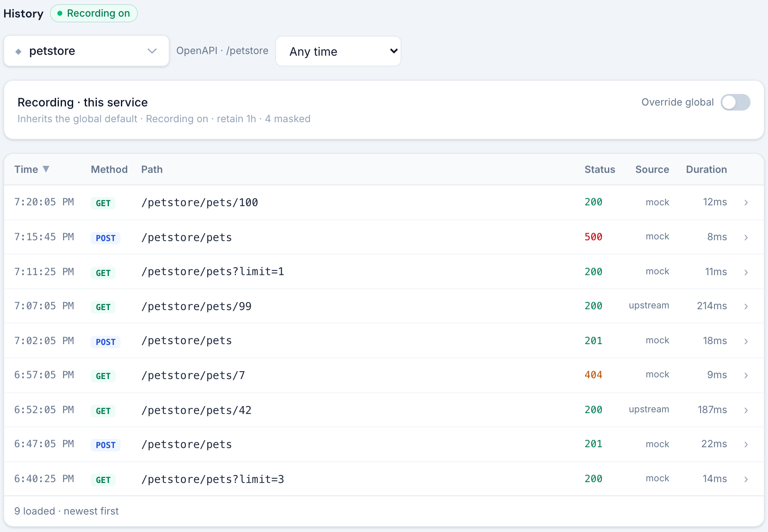
Task: Expand the /petstore/pets/7 row chevron
Action: [746, 375]
